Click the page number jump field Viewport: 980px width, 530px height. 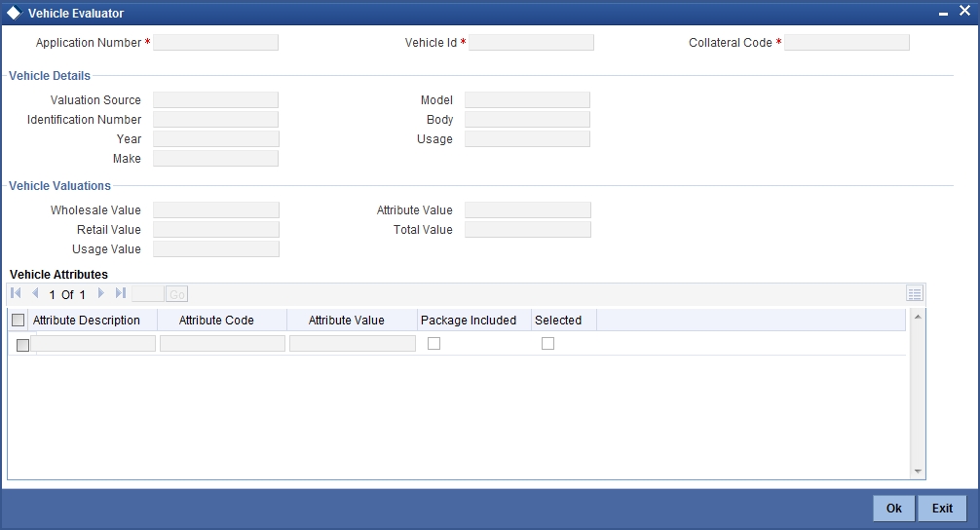point(148,294)
